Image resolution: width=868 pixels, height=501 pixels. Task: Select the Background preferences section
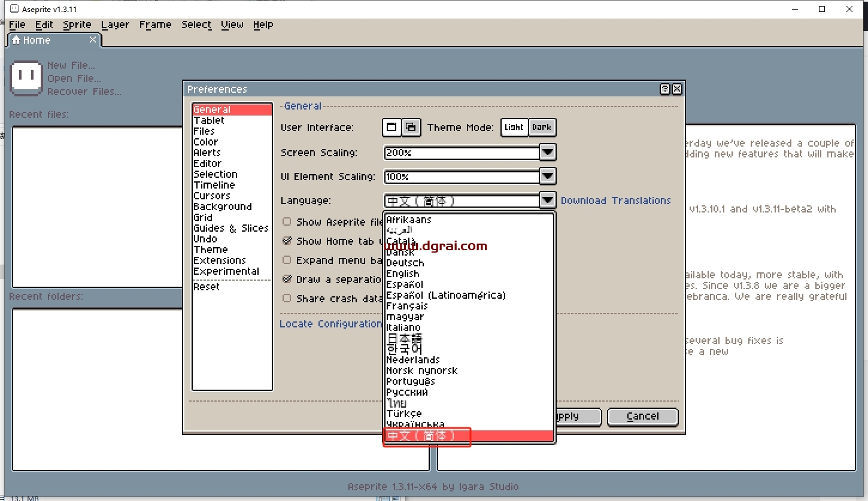pos(232,207)
